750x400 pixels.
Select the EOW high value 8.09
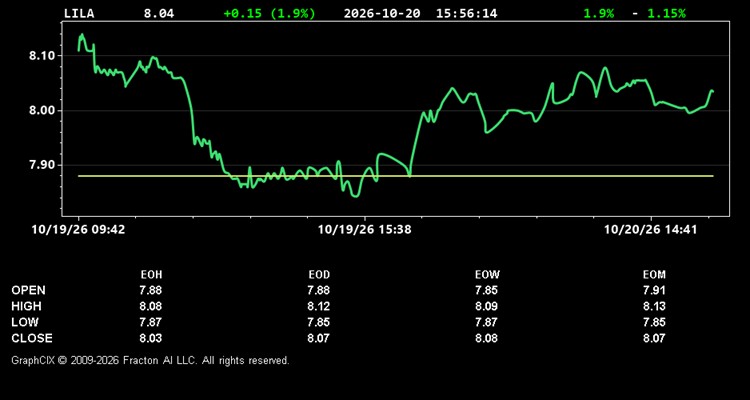486,306
